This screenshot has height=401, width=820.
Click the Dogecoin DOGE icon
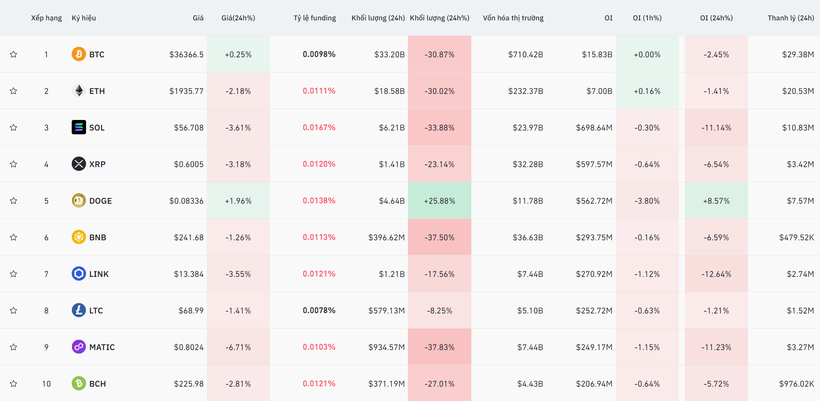(x=79, y=201)
